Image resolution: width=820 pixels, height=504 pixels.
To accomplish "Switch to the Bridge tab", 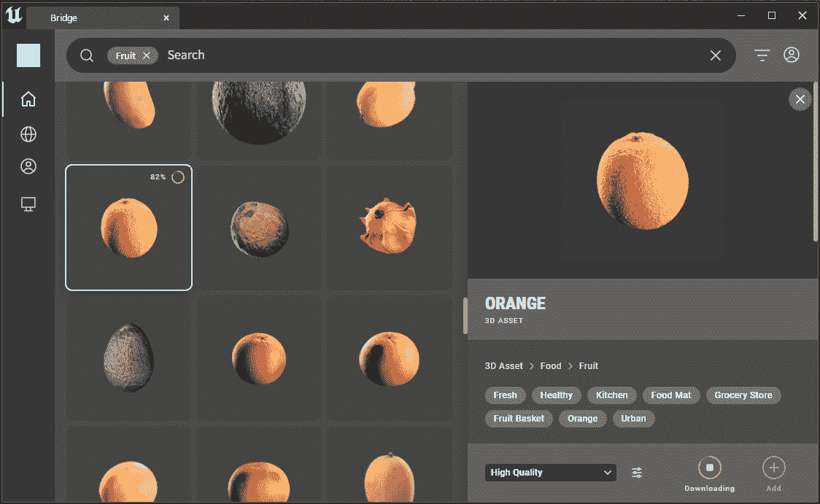I will tap(63, 18).
